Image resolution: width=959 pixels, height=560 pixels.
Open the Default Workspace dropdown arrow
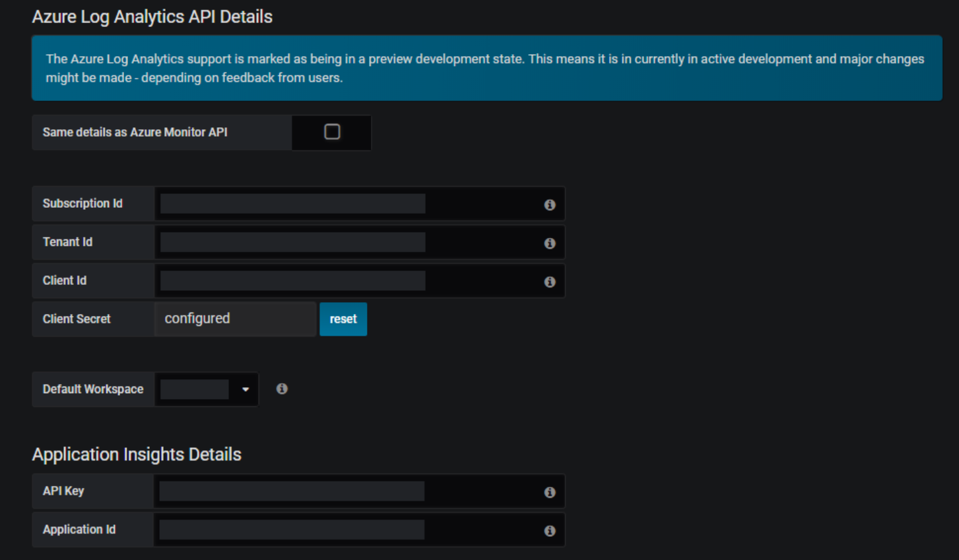(246, 389)
